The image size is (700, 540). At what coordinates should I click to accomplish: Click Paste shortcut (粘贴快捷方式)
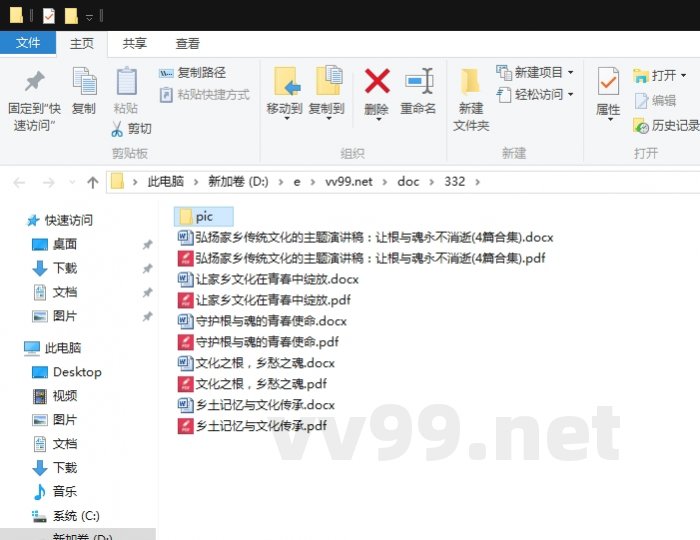[205, 95]
